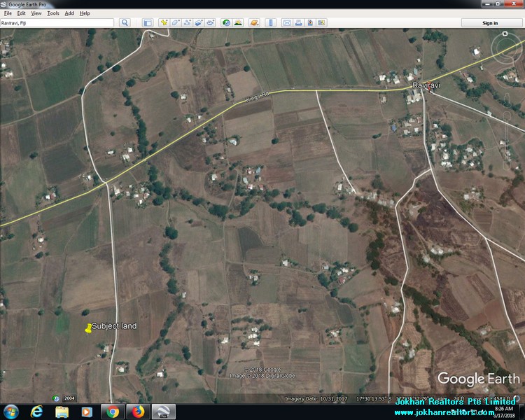Toggle the sidebar panel icon
This screenshot has width=525, height=420.
tap(148, 23)
